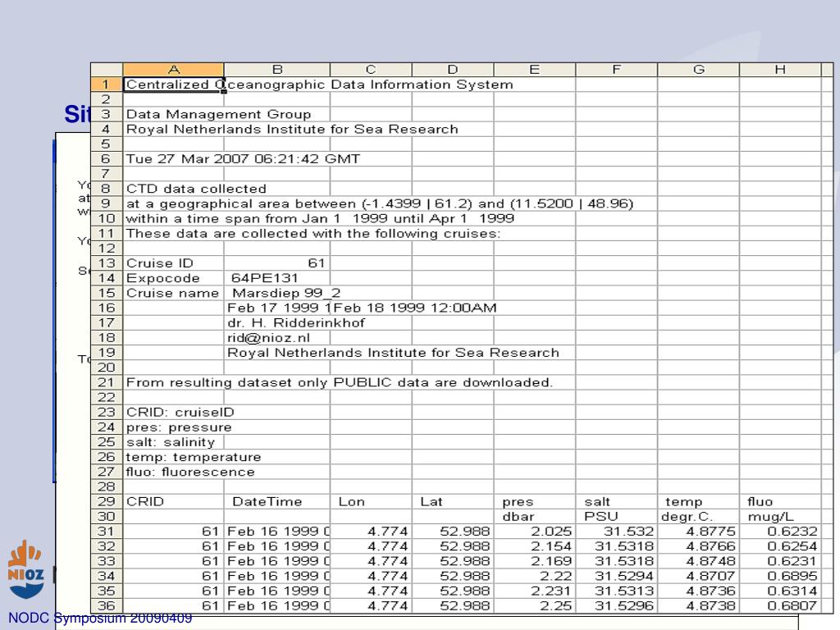Click the select-all corner of the sheet
Screen dimensions: 840x630
(107, 70)
